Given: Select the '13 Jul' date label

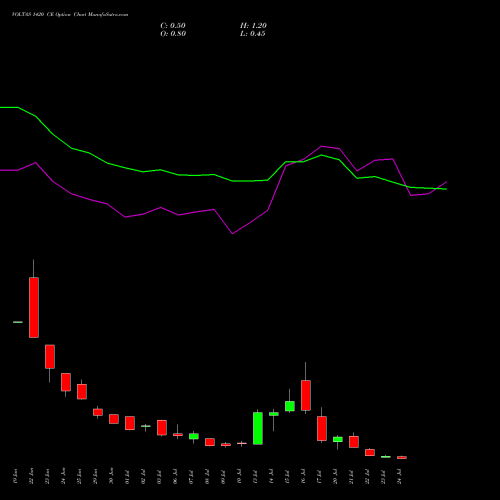Looking at the screenshot, I should (x=255, y=477).
